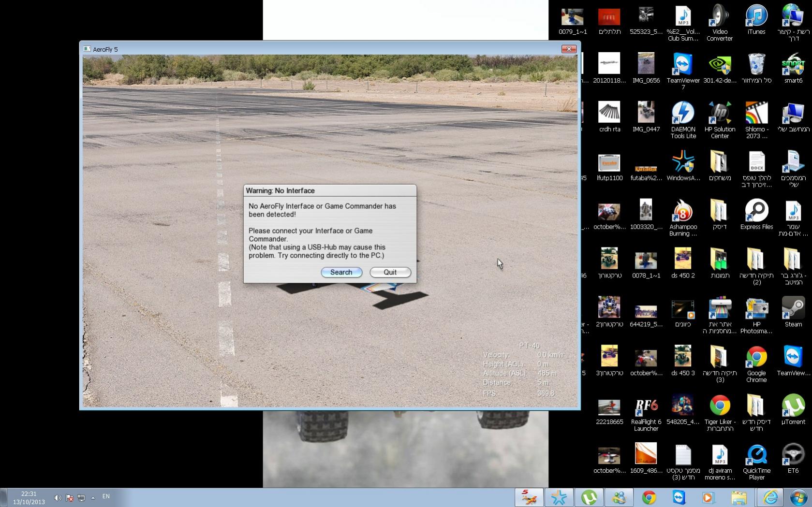Open Windows Explorer folder in taskbar
Viewport: 812px width, 507px height.
pyautogui.click(x=738, y=497)
